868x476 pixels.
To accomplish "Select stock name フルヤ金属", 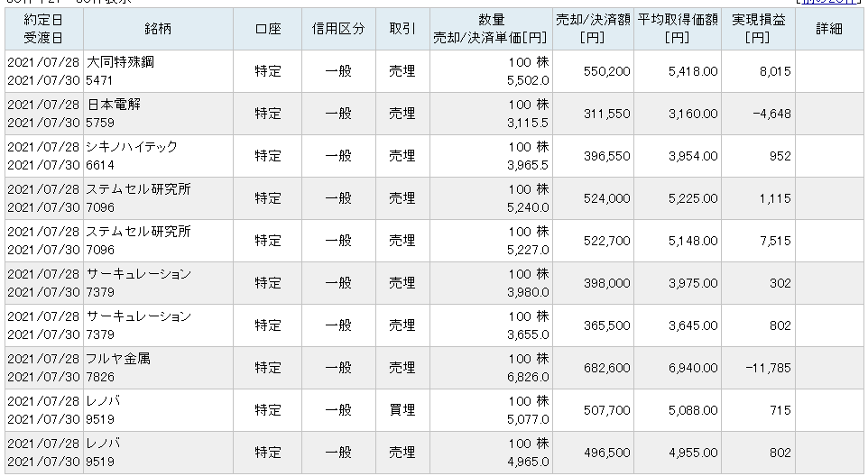I will pyautogui.click(x=118, y=358).
